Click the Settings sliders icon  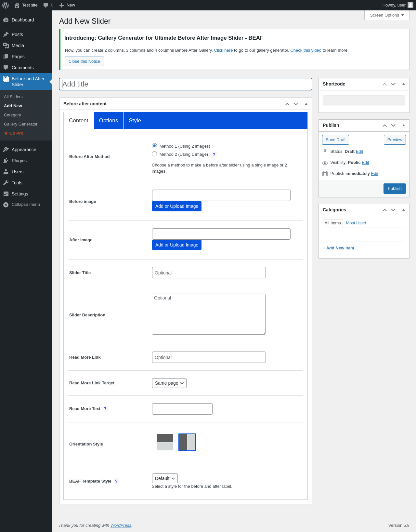pos(6,194)
